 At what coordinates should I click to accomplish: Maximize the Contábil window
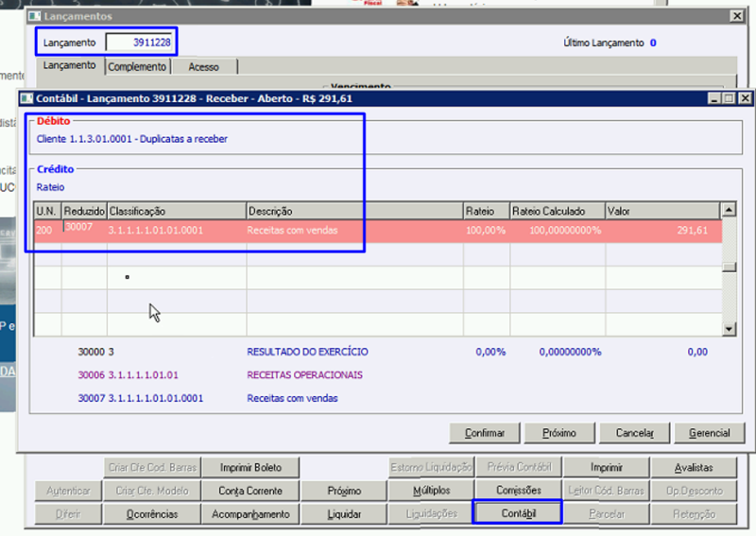tap(729, 98)
